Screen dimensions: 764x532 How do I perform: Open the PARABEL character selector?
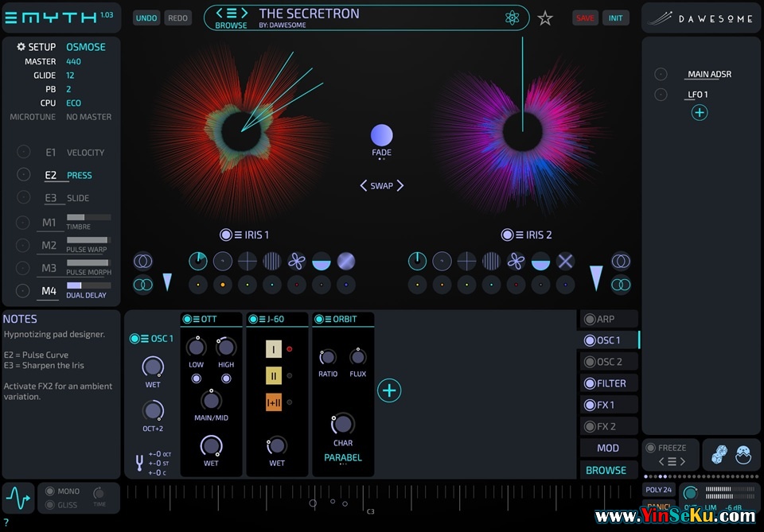coord(342,458)
